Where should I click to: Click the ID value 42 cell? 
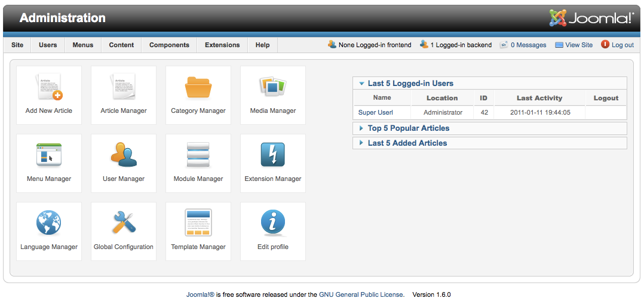tap(484, 112)
